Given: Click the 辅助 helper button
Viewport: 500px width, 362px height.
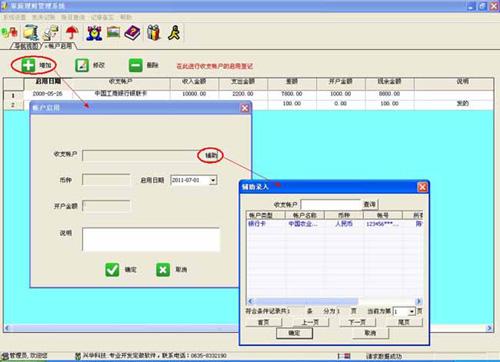Looking at the screenshot, I should [x=210, y=155].
